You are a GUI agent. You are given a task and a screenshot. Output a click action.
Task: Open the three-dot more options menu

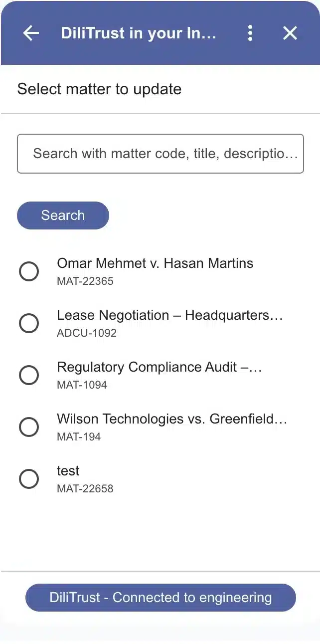(250, 33)
